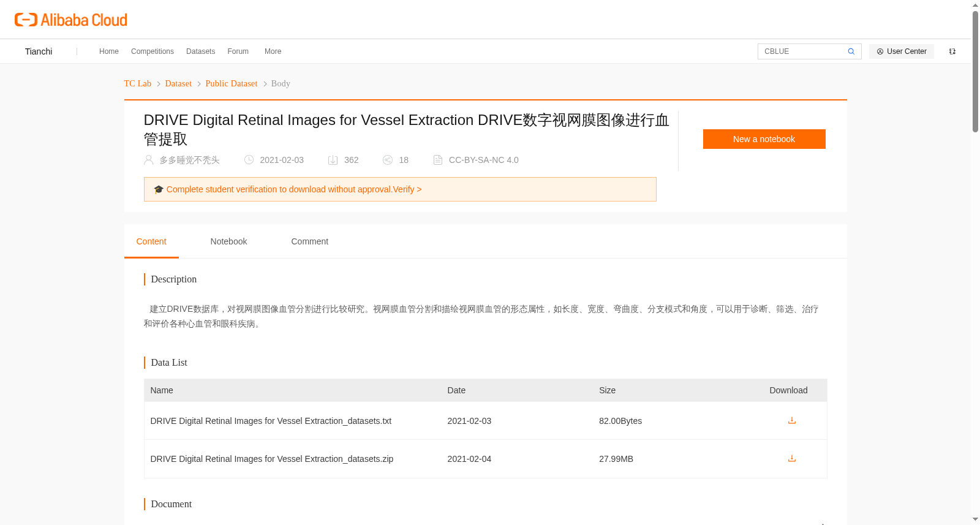The width and height of the screenshot is (980, 525).
Task: Go to TC Lab breadcrumb
Action: click(x=138, y=83)
